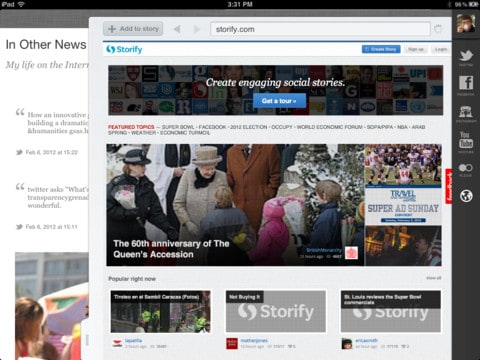Open the SOPA/PIPA featured topic
The height and width of the screenshot is (360, 480).
click(380, 127)
